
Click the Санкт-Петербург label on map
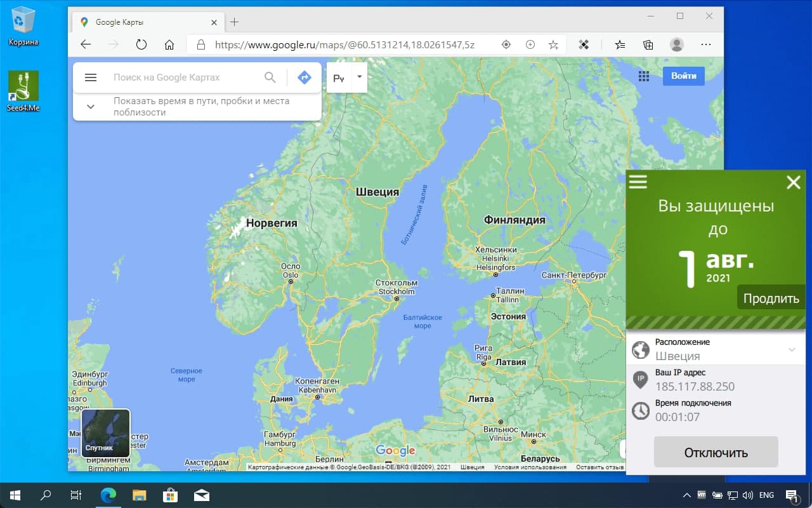coord(574,275)
